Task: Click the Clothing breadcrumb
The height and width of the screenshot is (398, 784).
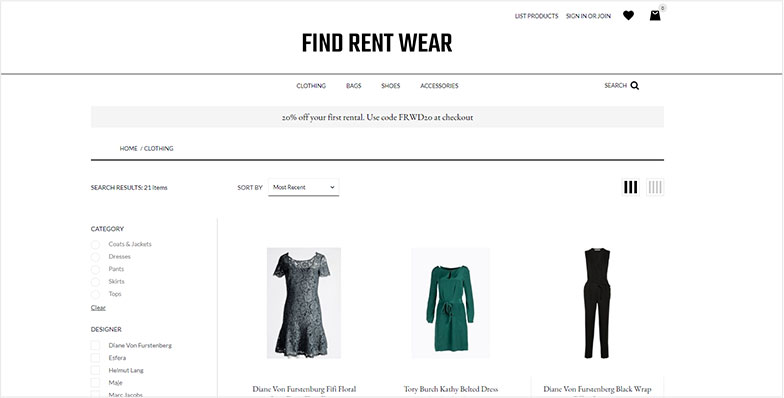Action: click(x=158, y=148)
